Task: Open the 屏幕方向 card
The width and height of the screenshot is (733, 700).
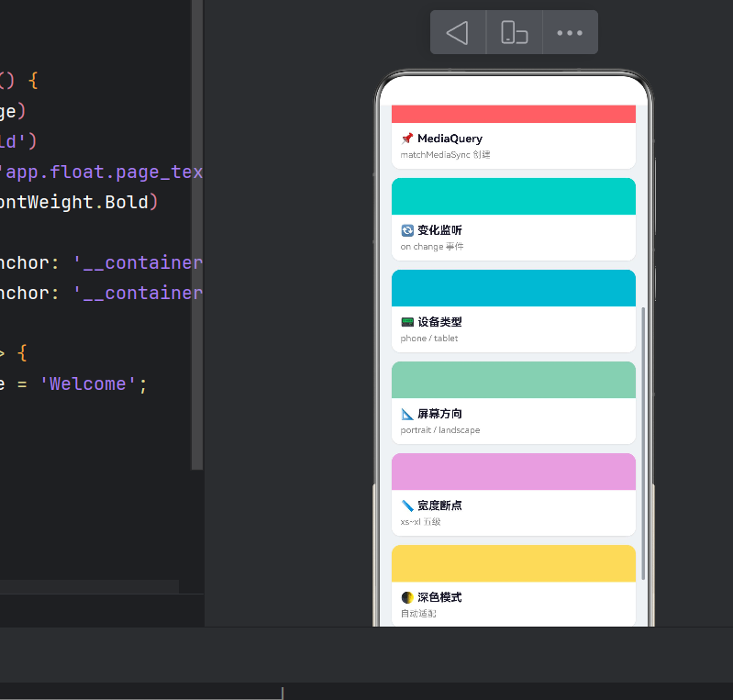Action: pyautogui.click(x=514, y=403)
